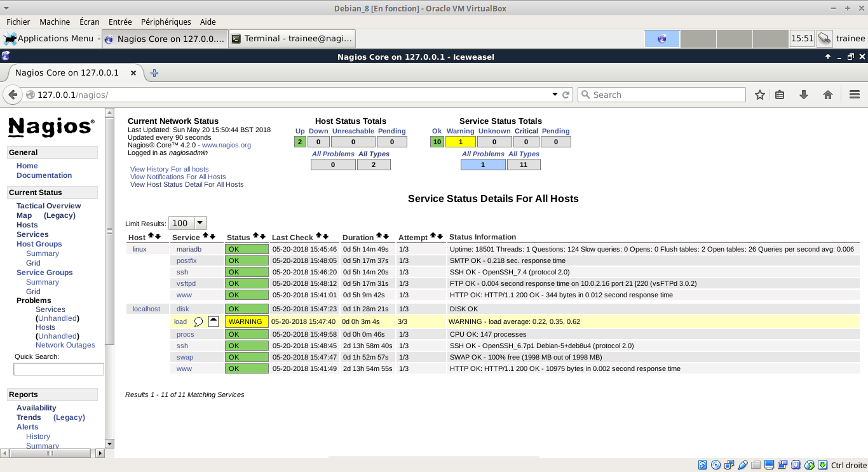This screenshot has width=868, height=472.
Task: Click blue All Problems service count 1
Action: (483, 165)
